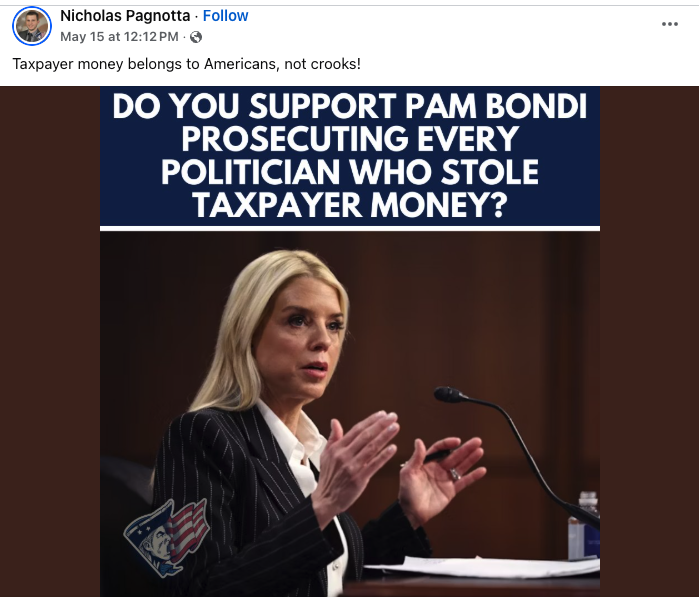Open Nicholas Pagnotta's profile picture
The height and width of the screenshot is (597, 699).
coord(32,26)
